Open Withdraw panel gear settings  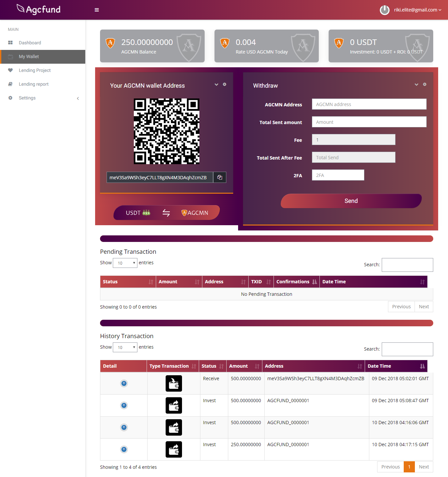(x=425, y=84)
